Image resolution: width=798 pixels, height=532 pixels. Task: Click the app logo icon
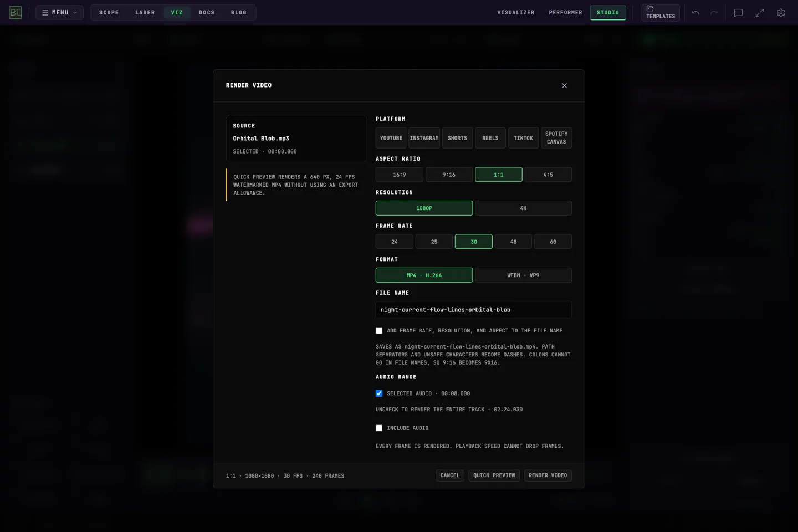tap(16, 12)
